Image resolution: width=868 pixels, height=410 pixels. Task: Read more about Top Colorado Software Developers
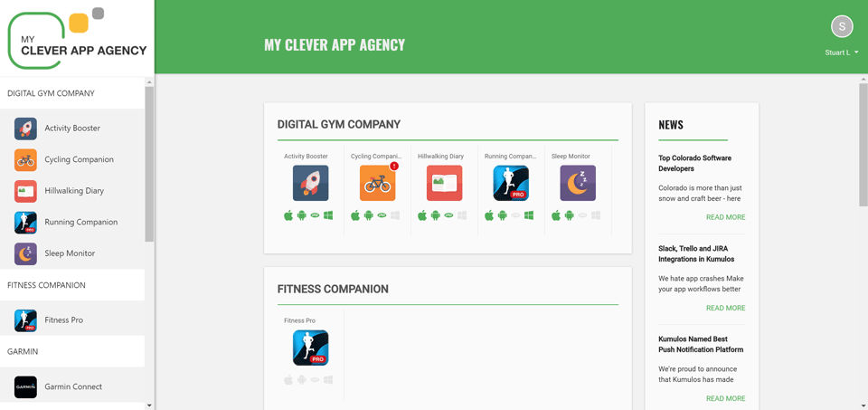click(725, 217)
